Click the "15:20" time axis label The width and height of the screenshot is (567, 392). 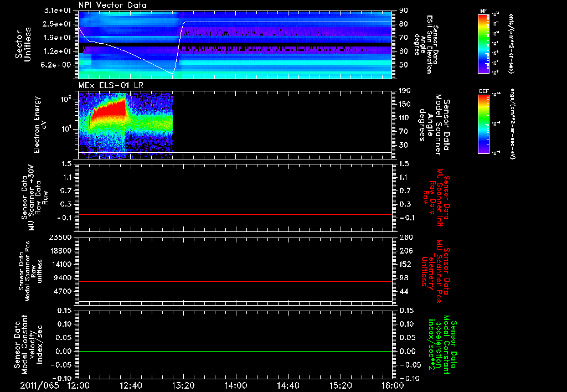pos(341,385)
